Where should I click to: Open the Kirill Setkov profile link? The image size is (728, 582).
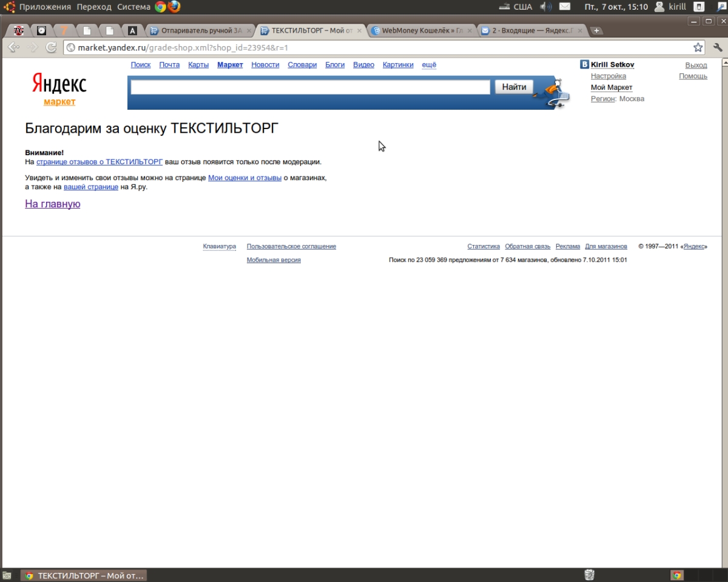tap(613, 65)
